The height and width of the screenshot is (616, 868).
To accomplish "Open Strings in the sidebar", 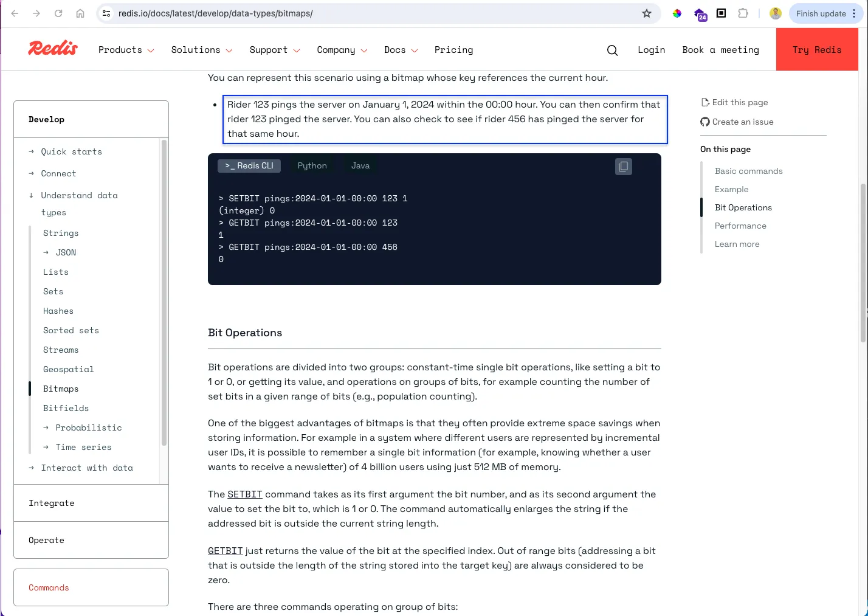I will coord(61,233).
